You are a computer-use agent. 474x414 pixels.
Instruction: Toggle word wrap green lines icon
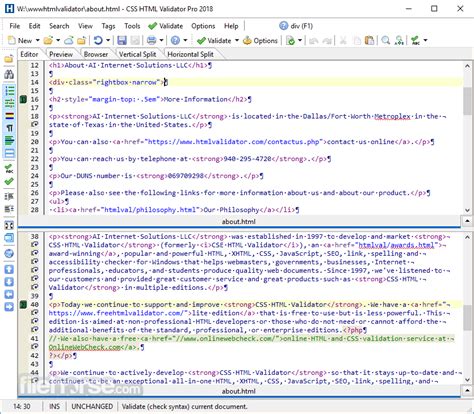click(9, 141)
